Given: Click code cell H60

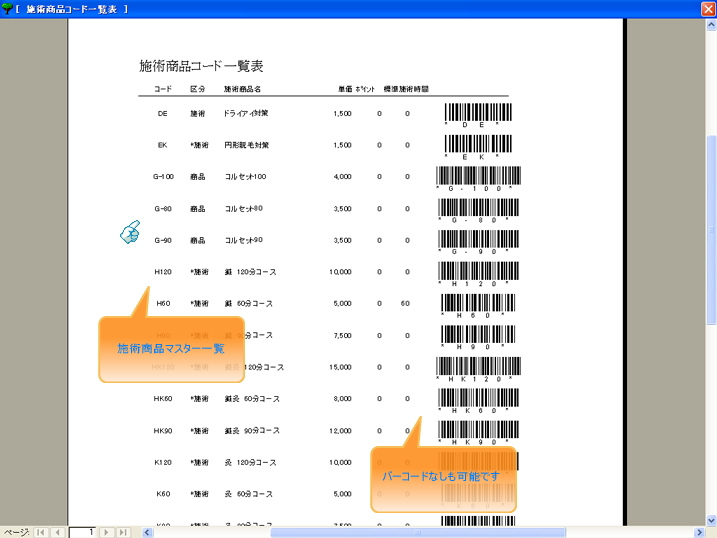Looking at the screenshot, I should (x=163, y=304).
